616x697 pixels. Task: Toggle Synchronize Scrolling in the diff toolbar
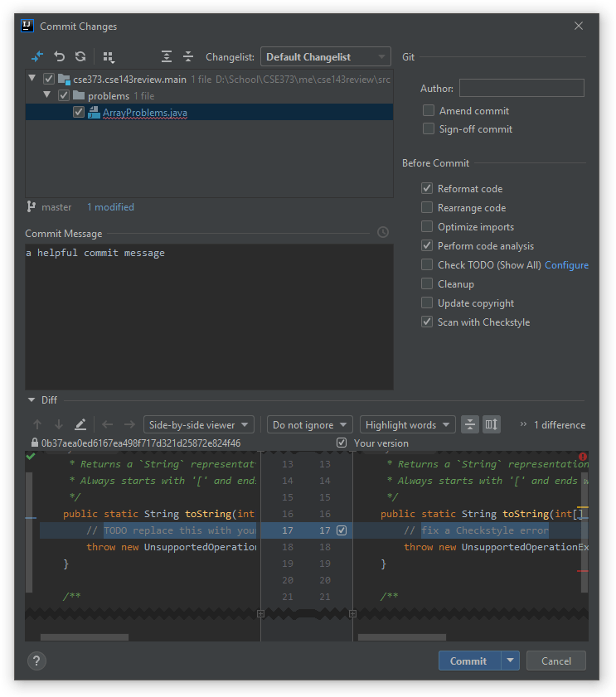pyautogui.click(x=492, y=424)
